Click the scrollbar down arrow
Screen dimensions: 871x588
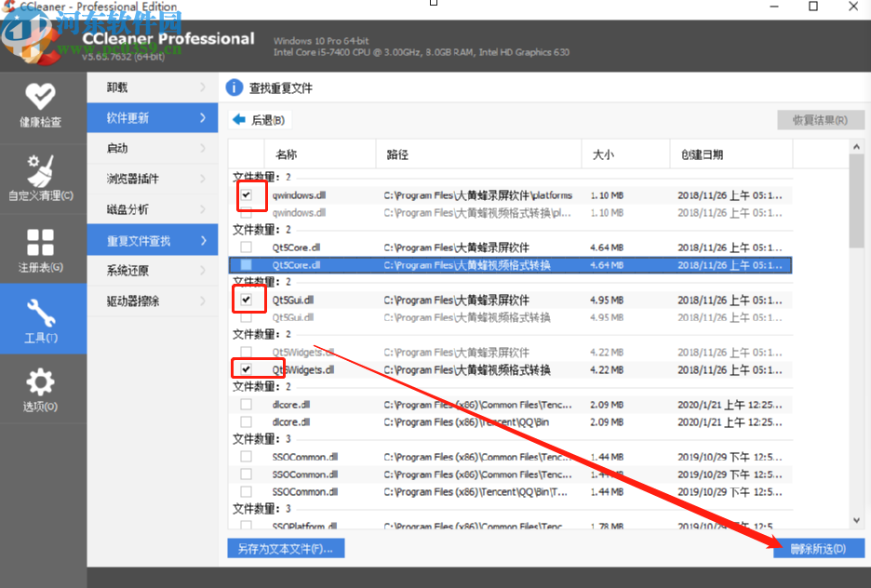tap(856, 520)
